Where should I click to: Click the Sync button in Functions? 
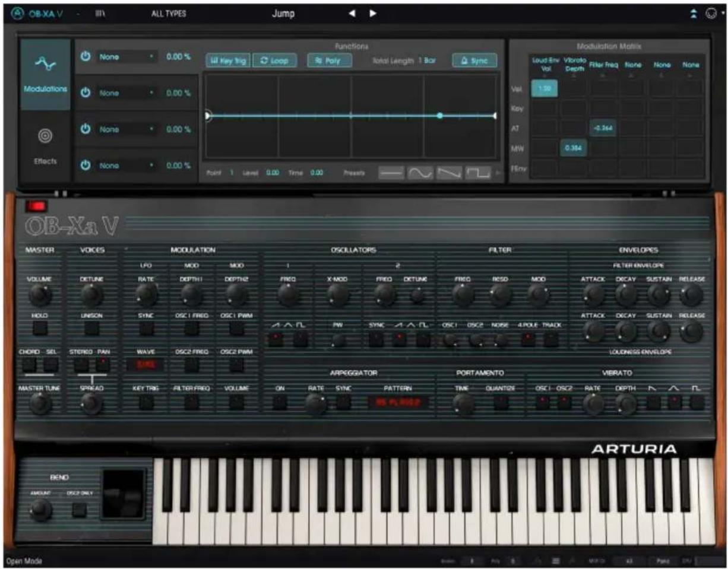click(474, 61)
